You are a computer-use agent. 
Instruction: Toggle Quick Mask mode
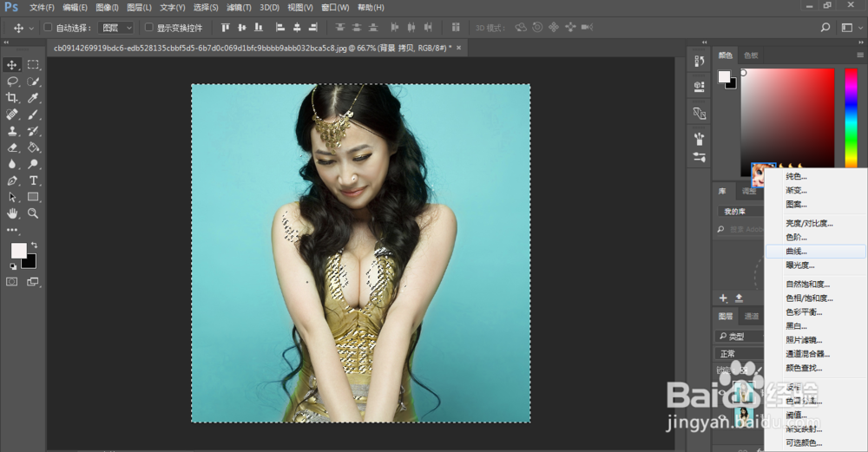pyautogui.click(x=11, y=282)
